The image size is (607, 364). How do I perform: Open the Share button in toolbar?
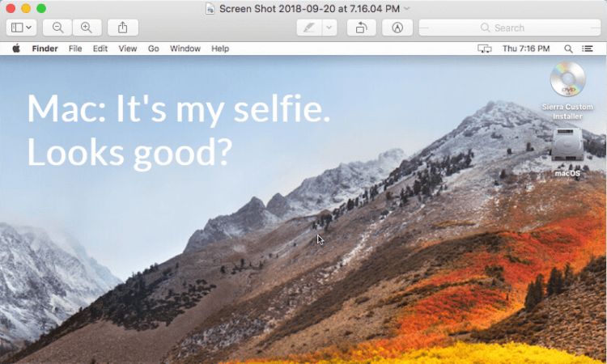(x=123, y=28)
